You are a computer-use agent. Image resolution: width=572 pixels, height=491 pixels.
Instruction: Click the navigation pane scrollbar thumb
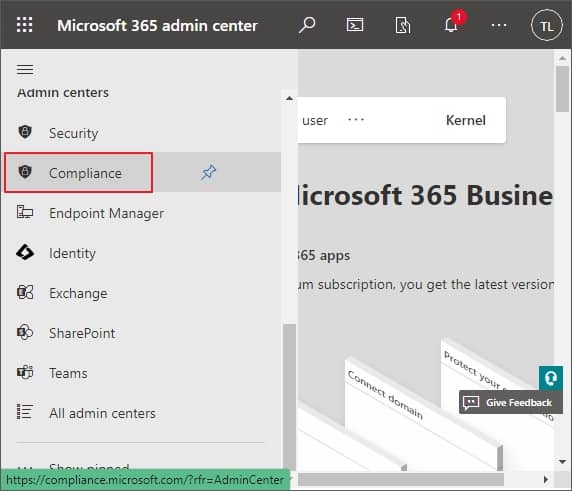click(290, 396)
